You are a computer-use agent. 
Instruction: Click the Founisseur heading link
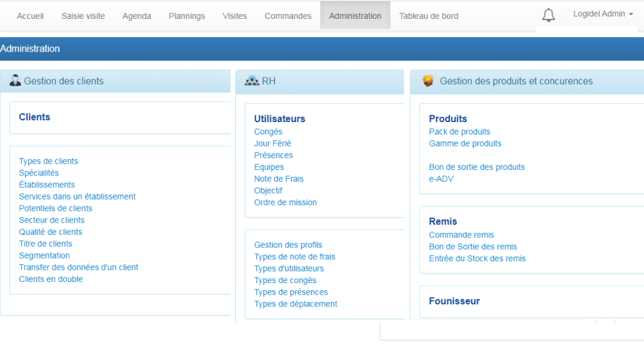coord(454,301)
